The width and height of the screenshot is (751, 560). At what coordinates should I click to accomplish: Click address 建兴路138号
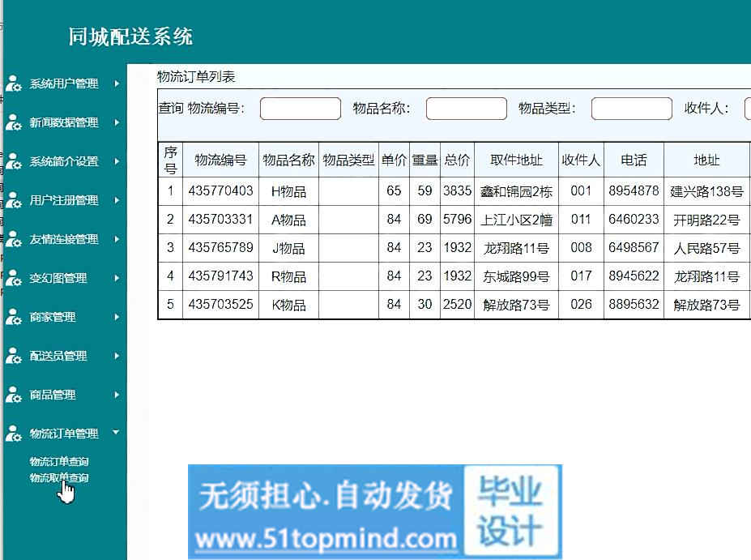click(x=706, y=191)
